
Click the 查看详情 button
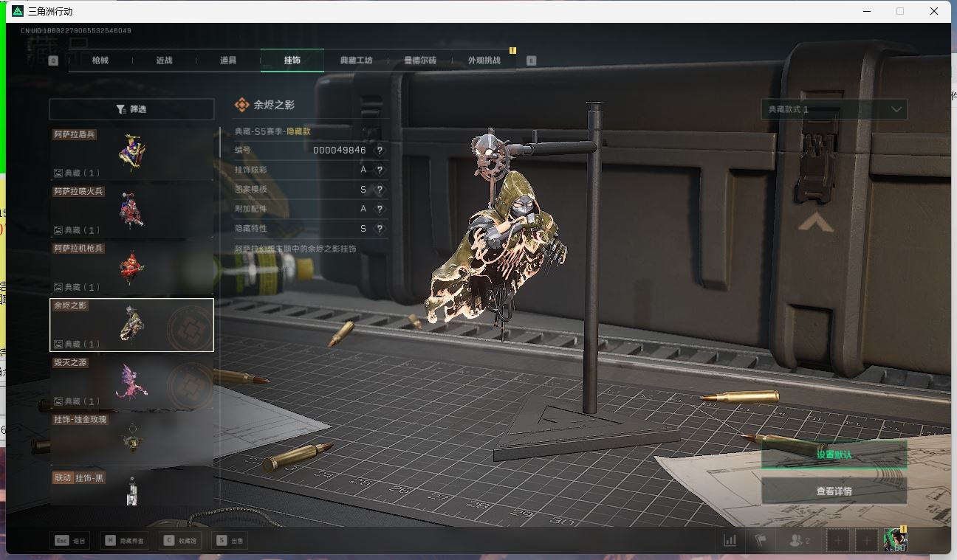834,491
